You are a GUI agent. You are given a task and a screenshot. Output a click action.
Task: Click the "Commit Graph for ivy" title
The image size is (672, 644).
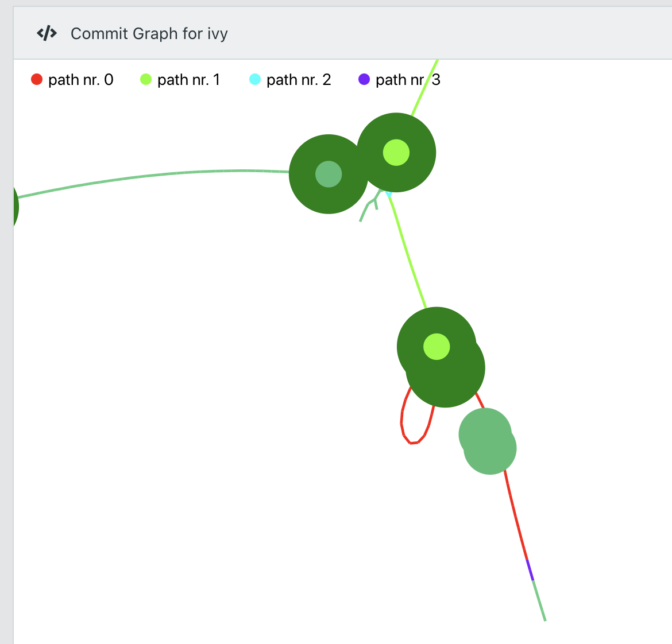[149, 33]
